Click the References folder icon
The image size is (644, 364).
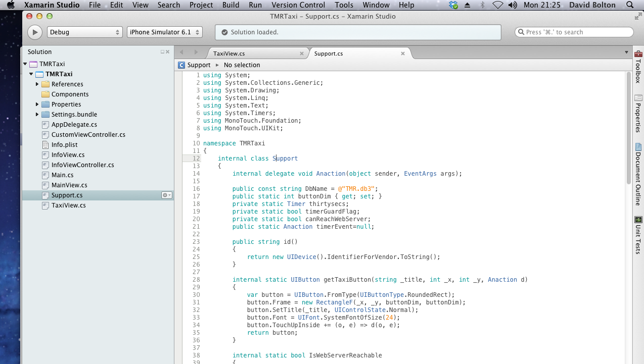pyautogui.click(x=45, y=84)
